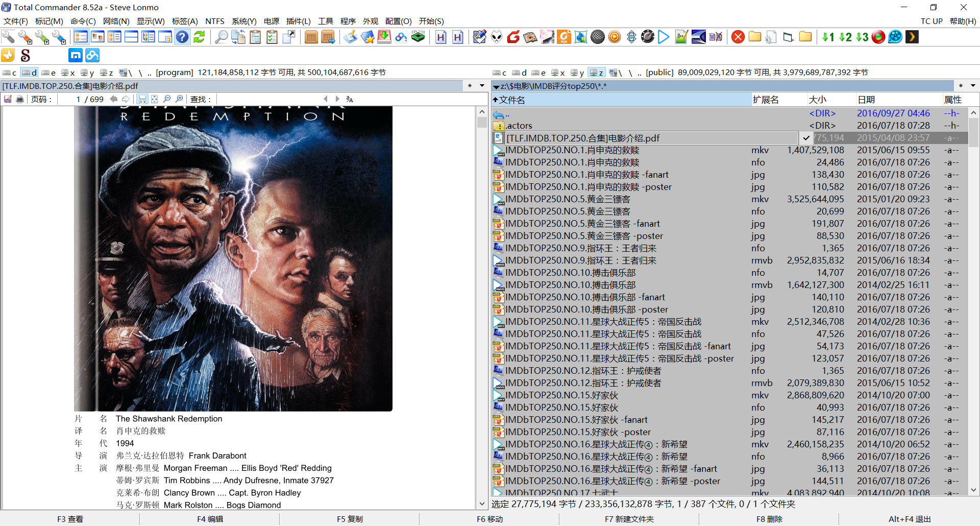Click the F8 删除 button
Screen dimensions: 980x526
[x=769, y=519]
